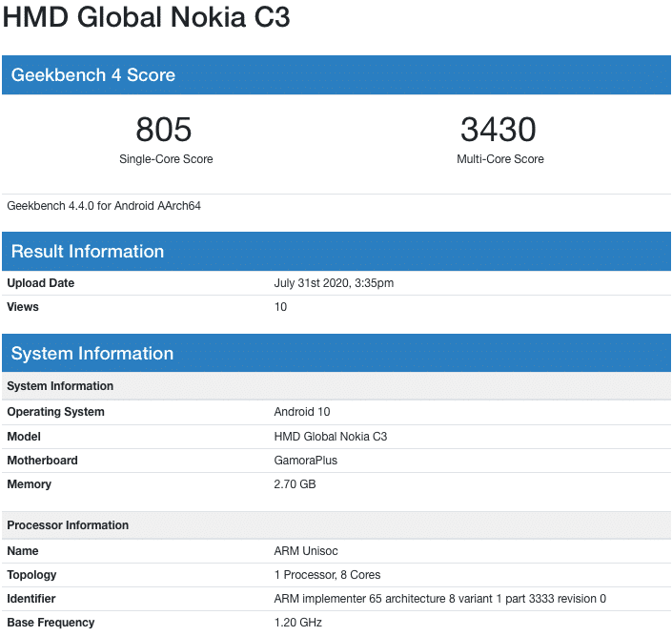Click the 2.70 GB memory value
The height and width of the screenshot is (636, 672).
pyautogui.click(x=295, y=484)
